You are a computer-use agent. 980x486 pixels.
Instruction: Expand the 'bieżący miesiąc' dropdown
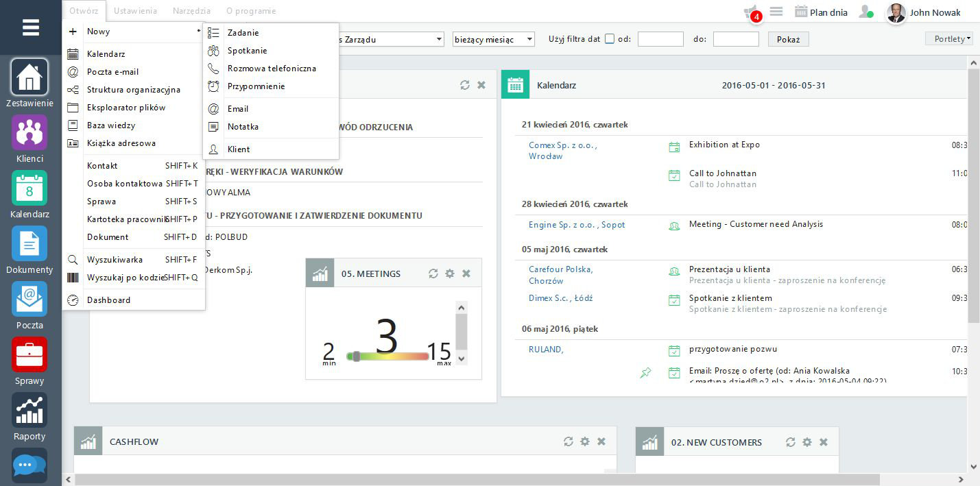click(x=493, y=40)
